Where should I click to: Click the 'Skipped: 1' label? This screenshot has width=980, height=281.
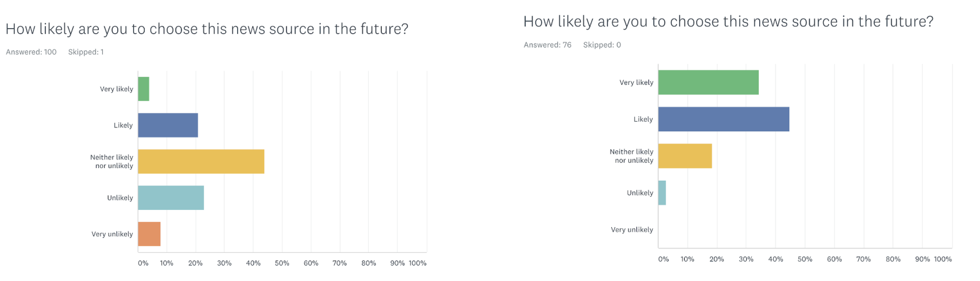tap(86, 52)
